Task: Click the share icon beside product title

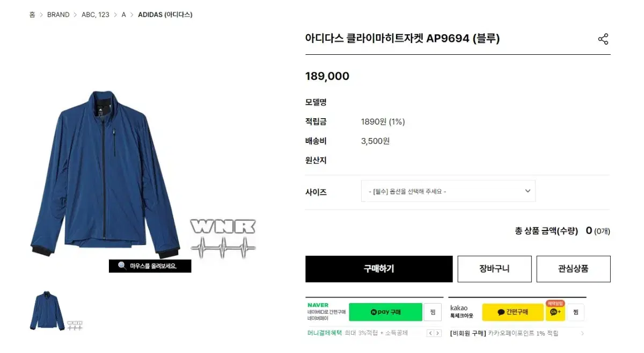Action: pos(603,39)
